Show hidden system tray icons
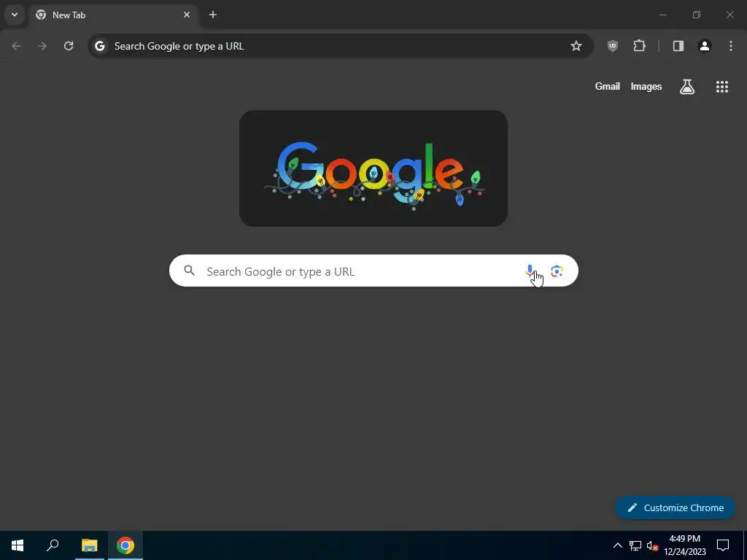This screenshot has height=560, width=747. [617, 545]
